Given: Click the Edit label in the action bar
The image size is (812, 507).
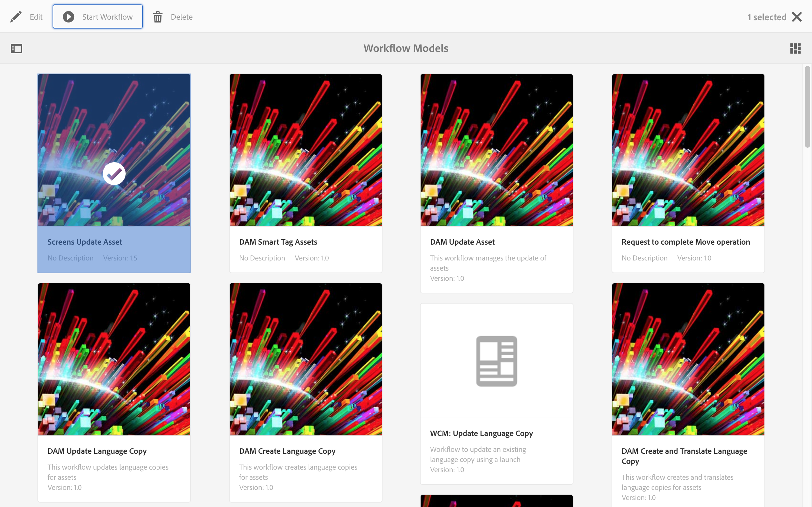Looking at the screenshot, I should (36, 17).
